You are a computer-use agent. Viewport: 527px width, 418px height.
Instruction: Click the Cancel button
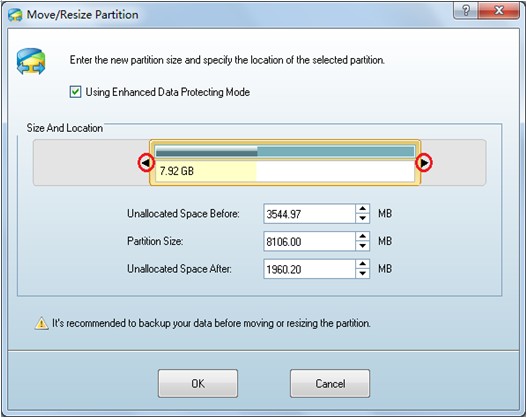click(x=330, y=383)
